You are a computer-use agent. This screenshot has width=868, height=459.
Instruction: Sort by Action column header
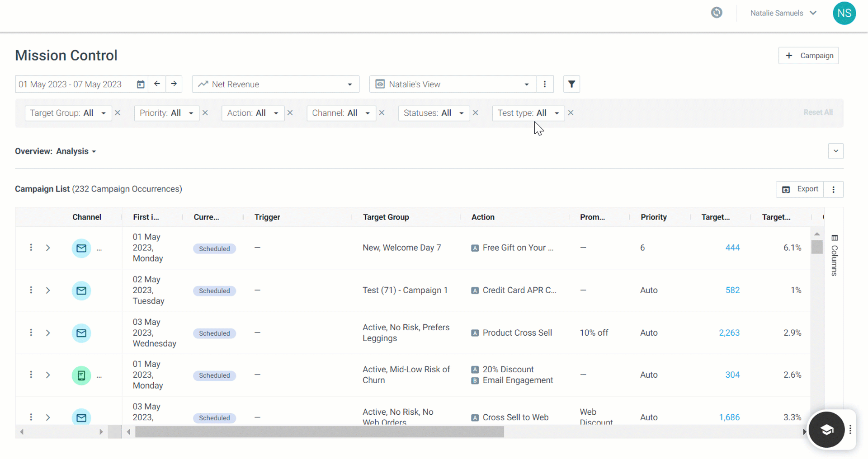click(x=483, y=217)
